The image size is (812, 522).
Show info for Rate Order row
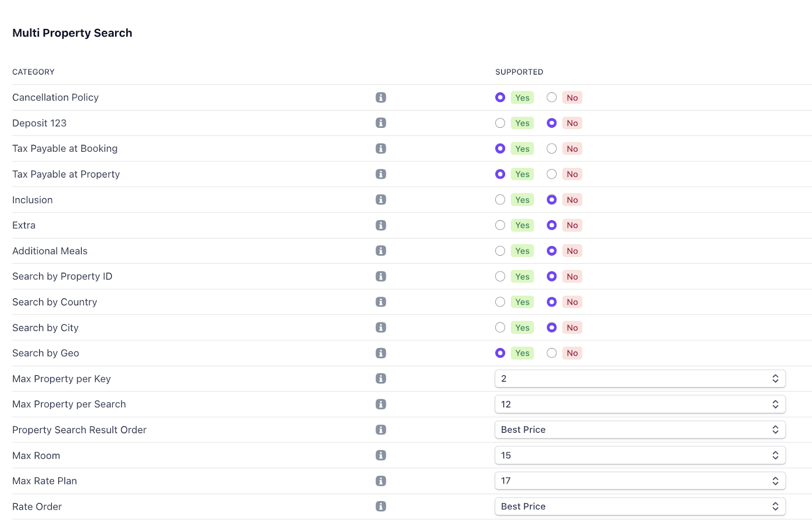[x=381, y=506]
